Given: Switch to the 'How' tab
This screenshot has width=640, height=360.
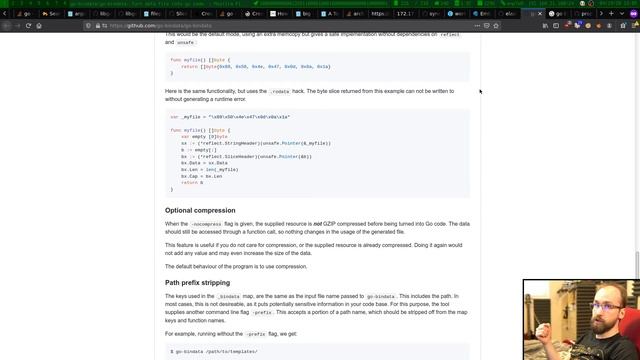Looking at the screenshot, I should pos(279,13).
